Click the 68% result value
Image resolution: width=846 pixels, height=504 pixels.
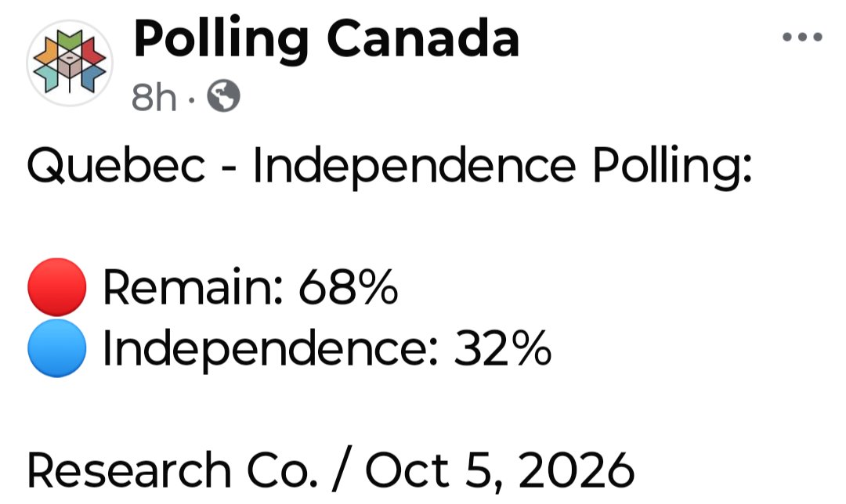348,286
